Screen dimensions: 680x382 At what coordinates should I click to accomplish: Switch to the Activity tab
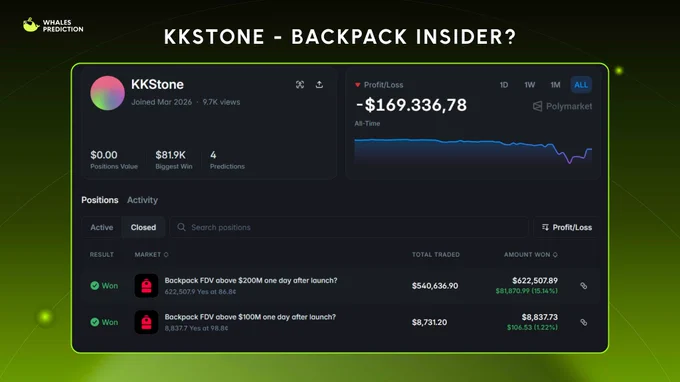point(142,200)
